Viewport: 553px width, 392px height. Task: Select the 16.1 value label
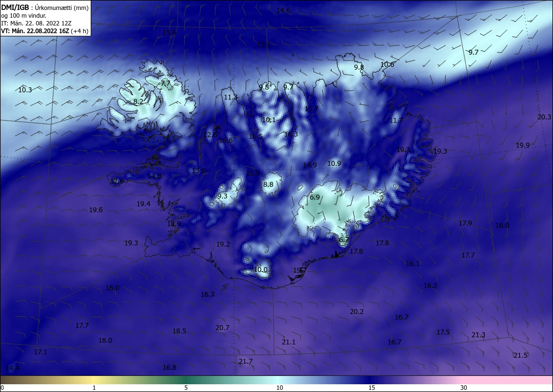click(413, 264)
